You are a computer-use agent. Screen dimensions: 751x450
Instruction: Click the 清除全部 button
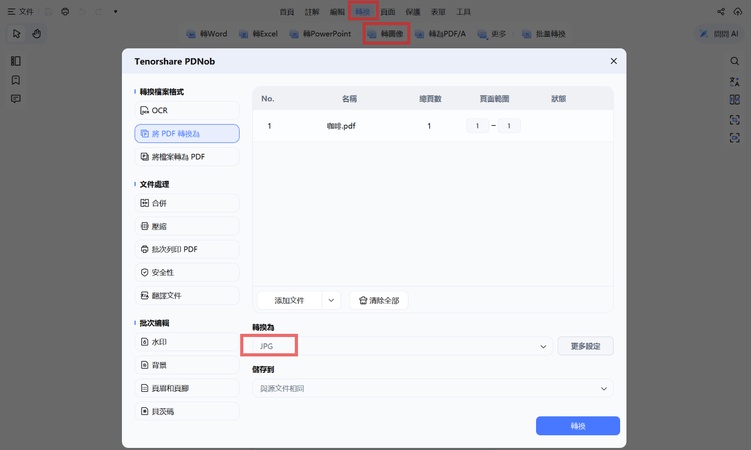click(x=379, y=300)
